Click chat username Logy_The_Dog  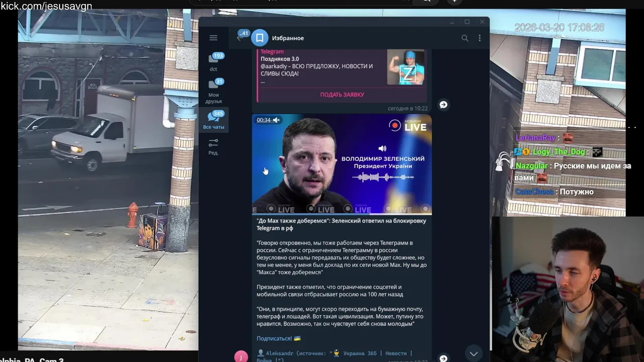pos(559,152)
